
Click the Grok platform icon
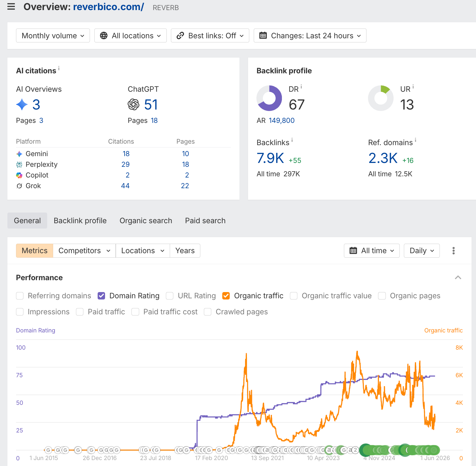(19, 186)
